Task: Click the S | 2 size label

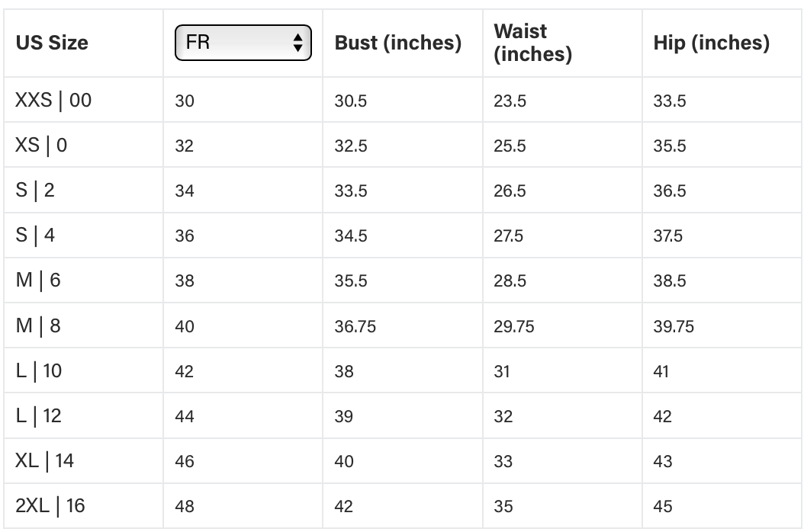Action: coord(35,190)
